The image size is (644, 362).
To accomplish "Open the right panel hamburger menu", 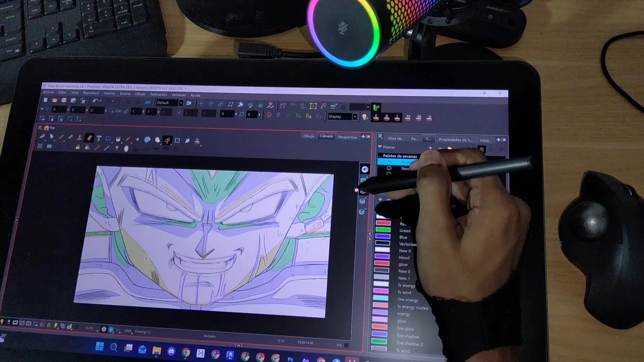I will (x=380, y=136).
